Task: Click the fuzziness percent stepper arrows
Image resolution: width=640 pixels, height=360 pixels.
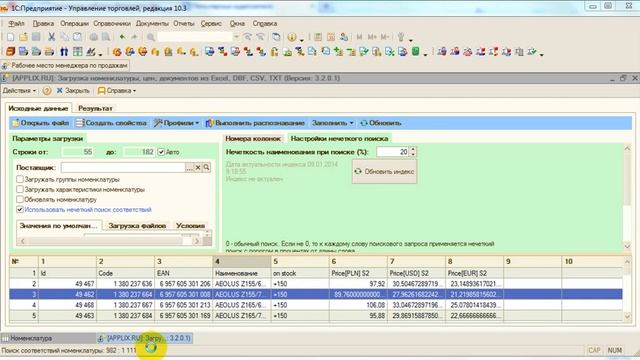Action: pos(413,152)
